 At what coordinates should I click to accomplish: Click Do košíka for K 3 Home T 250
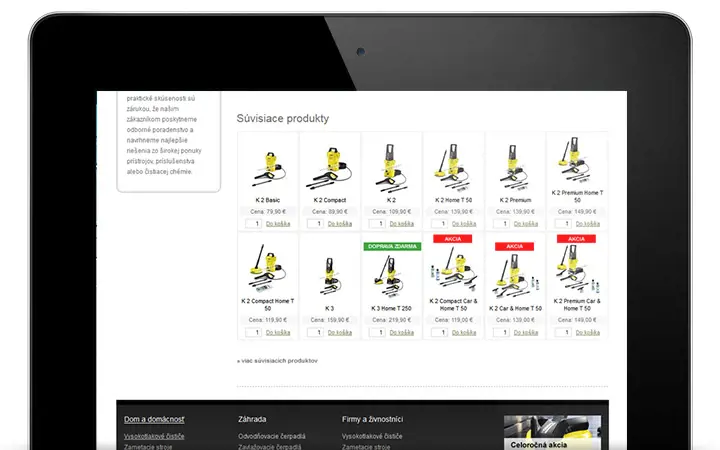(402, 332)
